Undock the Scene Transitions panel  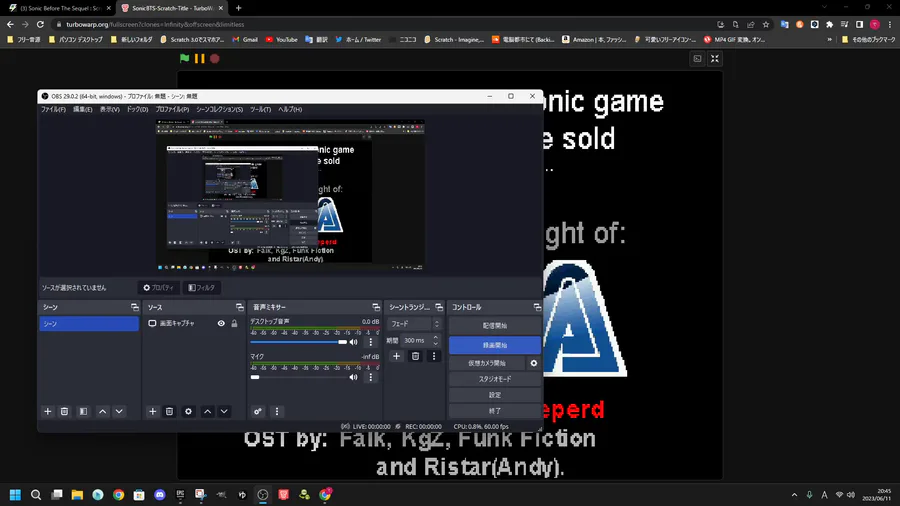coord(439,308)
